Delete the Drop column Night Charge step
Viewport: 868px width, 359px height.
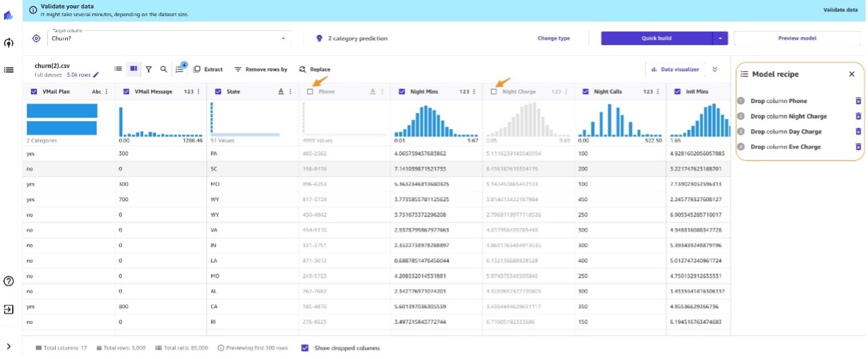coord(857,116)
